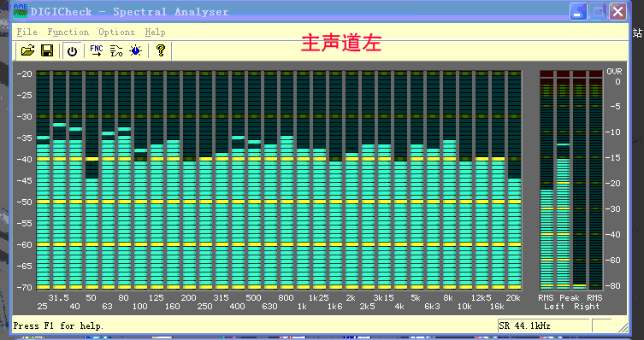Click the -70 dB scale label
The height and width of the screenshot is (340, 644).
24,287
